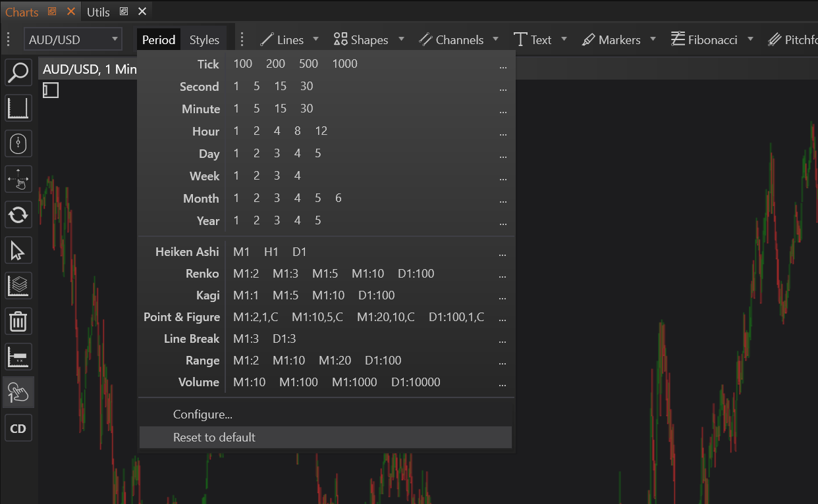This screenshot has height=504, width=818.
Task: Click Reset to default
Action: click(x=214, y=438)
